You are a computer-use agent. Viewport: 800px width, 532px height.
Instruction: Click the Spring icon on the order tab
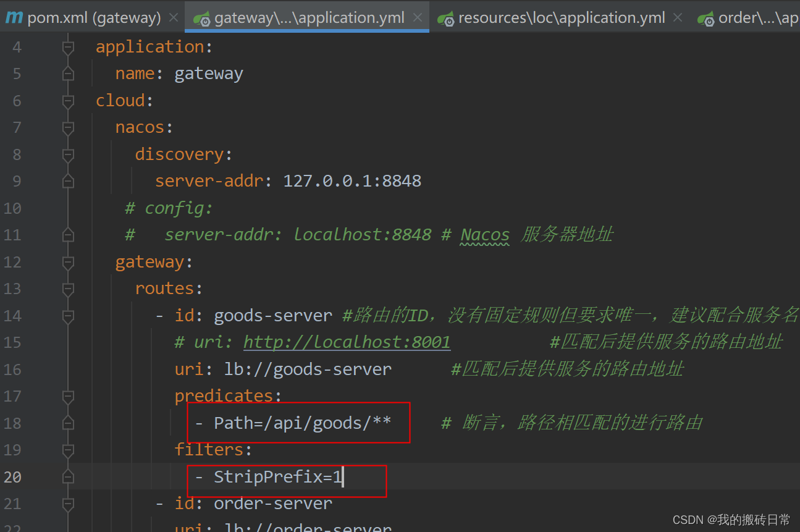[706, 17]
